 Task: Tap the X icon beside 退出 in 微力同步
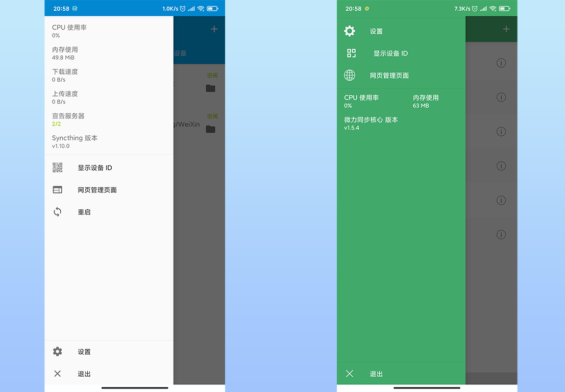pos(349,374)
